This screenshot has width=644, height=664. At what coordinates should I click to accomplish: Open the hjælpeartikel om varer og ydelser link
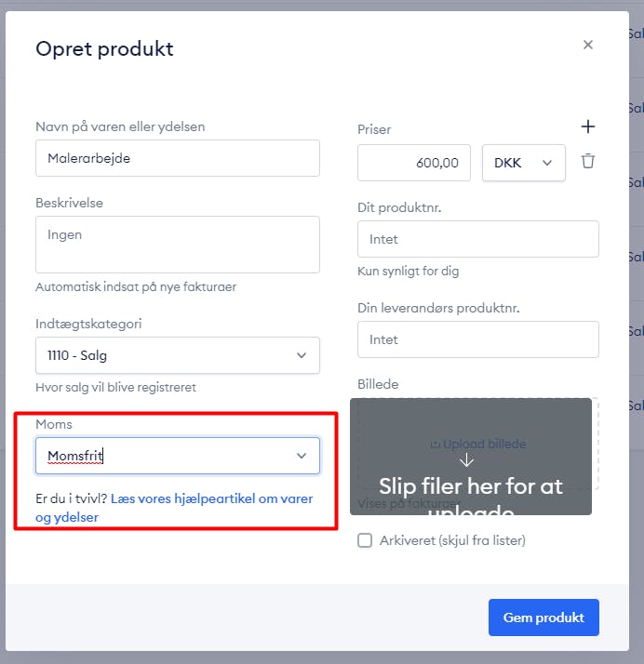coord(174,508)
